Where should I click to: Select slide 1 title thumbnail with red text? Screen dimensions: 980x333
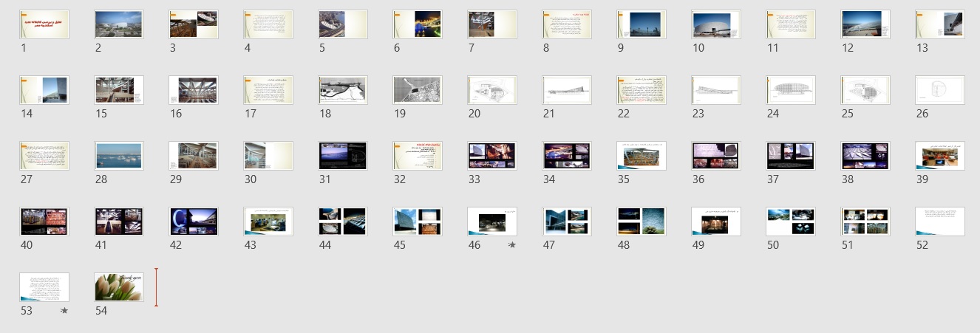tap(44, 24)
